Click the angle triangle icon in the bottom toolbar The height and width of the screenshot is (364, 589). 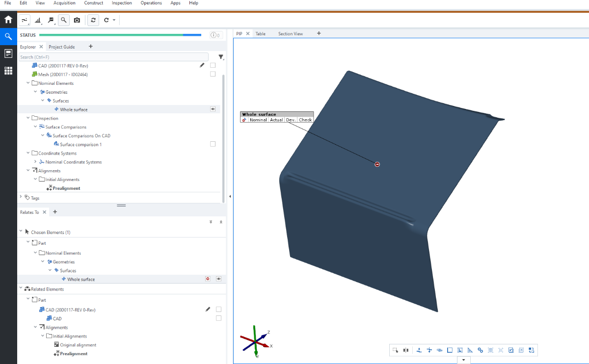tap(470, 350)
